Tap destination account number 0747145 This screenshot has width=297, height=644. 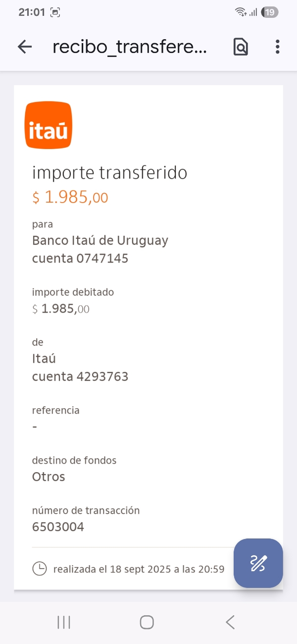102,258
